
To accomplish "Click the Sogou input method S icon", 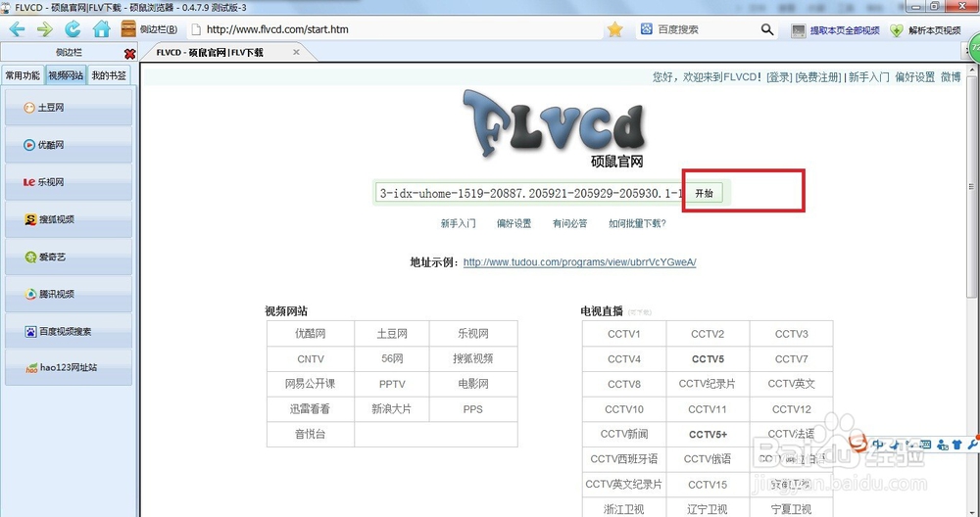I will pos(858,443).
